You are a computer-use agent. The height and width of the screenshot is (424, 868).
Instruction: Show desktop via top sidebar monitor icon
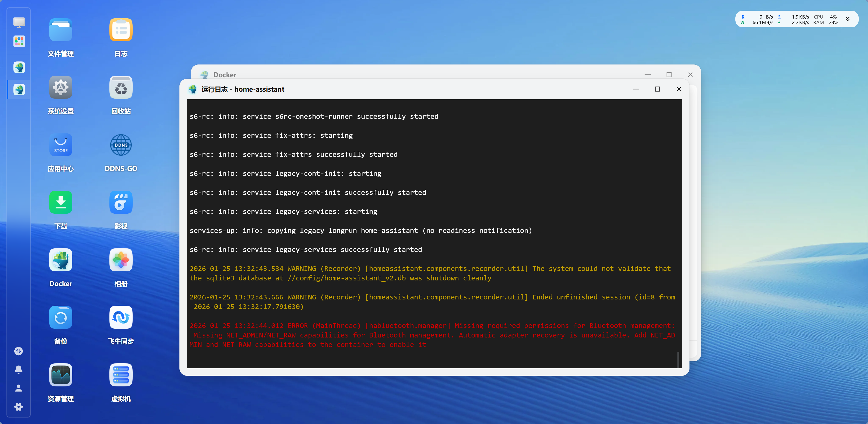pyautogui.click(x=19, y=22)
